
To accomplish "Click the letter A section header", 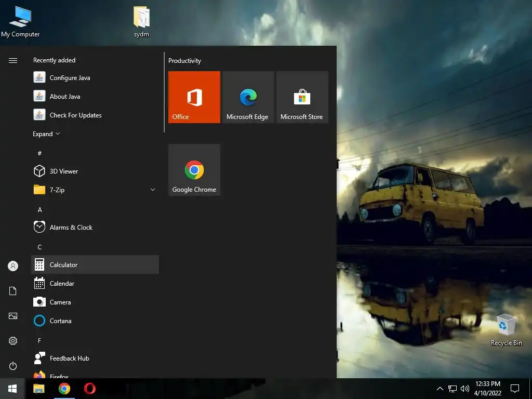I will tap(39, 210).
